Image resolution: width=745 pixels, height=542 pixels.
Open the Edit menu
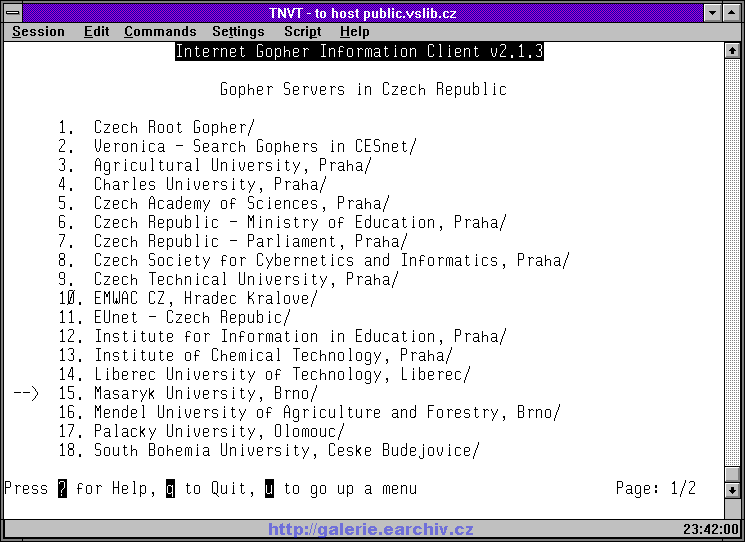96,32
